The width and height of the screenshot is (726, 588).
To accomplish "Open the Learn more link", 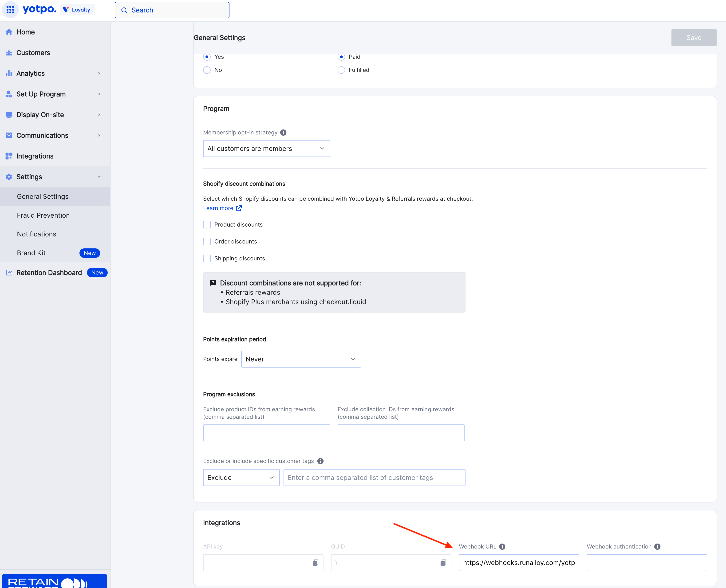I will click(218, 208).
